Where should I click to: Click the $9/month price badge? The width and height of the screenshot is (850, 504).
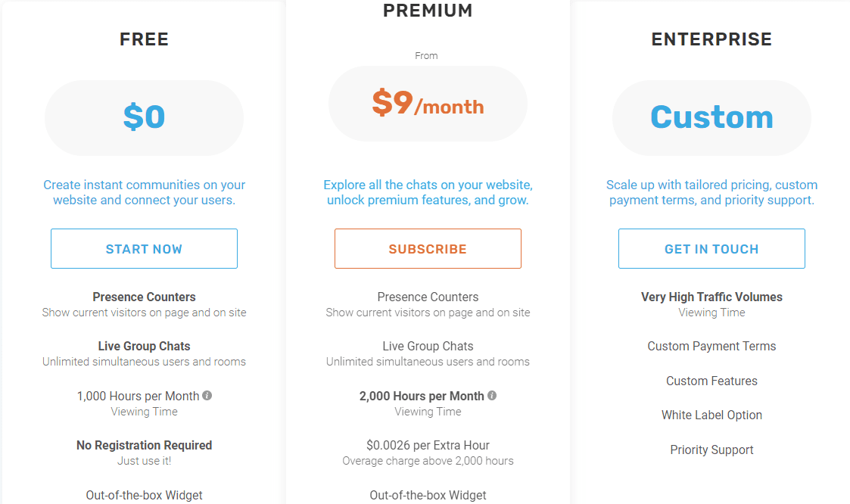(x=428, y=104)
